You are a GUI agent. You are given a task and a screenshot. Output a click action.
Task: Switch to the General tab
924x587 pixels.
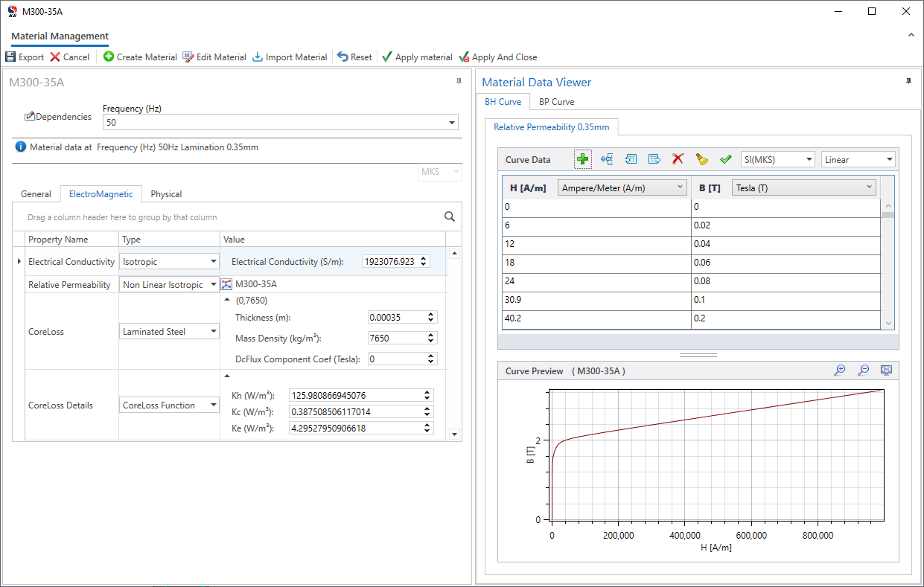(x=36, y=194)
